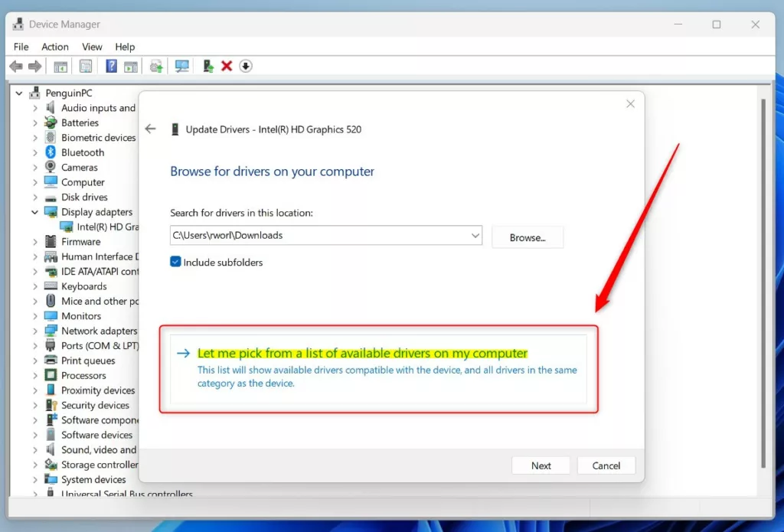Select Software devices in device tree

(x=89, y=435)
